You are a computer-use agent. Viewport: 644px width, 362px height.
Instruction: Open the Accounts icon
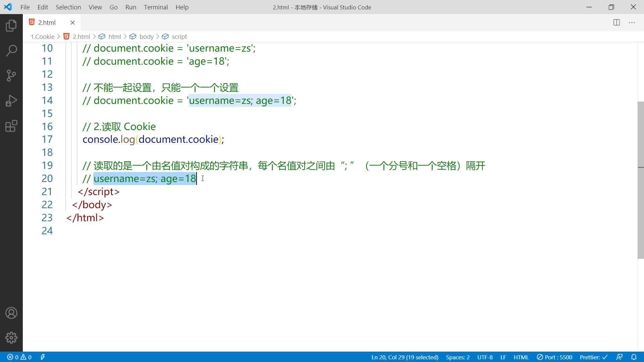[11, 313]
